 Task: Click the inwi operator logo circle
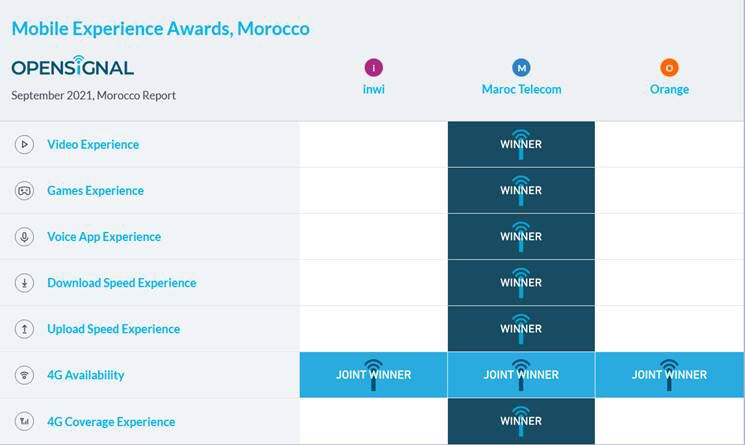pyautogui.click(x=373, y=68)
